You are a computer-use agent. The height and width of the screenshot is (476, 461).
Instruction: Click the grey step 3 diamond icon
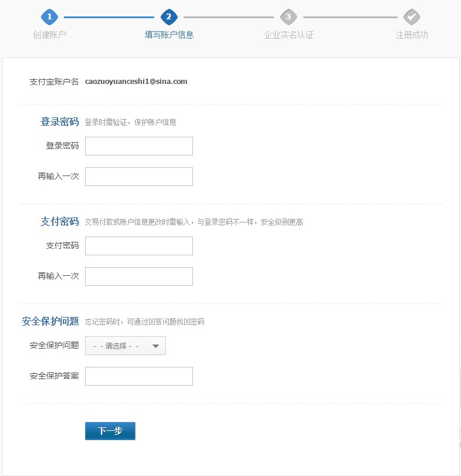coord(288,16)
